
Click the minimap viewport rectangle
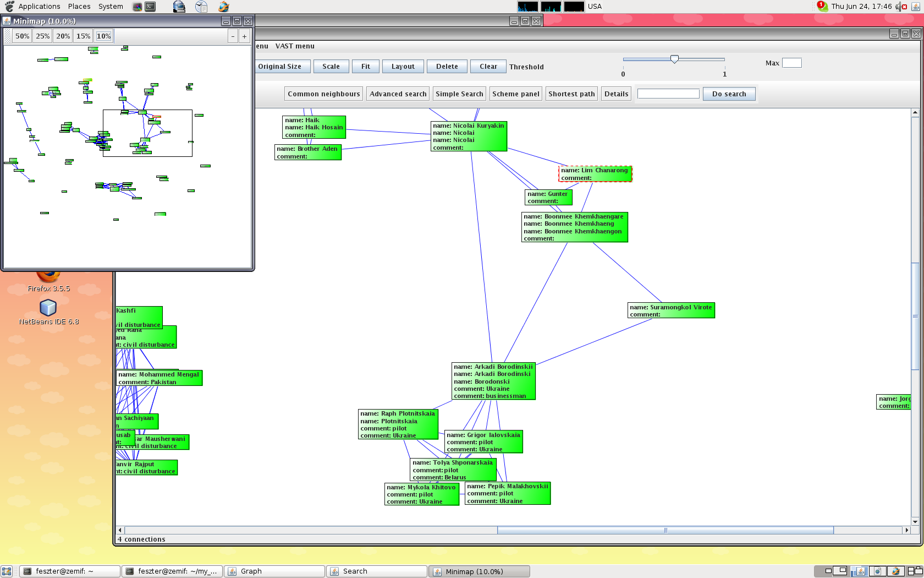(147, 133)
